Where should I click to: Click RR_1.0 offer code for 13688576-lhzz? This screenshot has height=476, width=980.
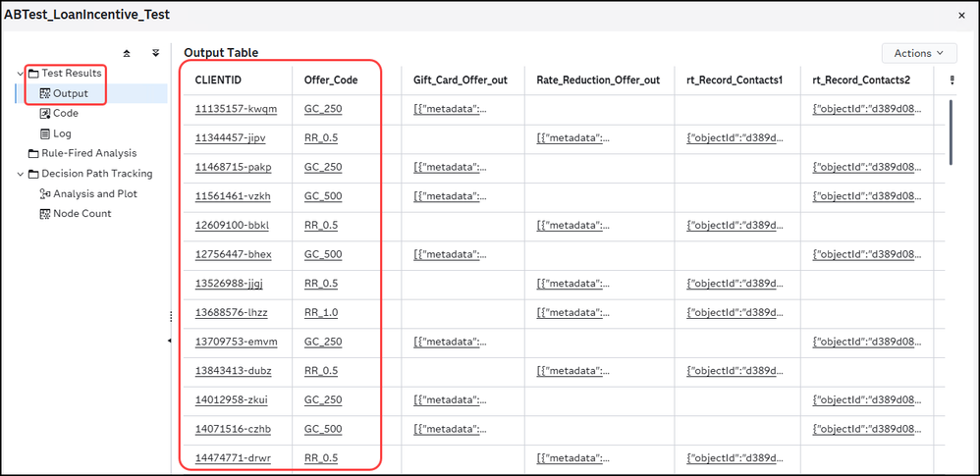[x=321, y=312]
